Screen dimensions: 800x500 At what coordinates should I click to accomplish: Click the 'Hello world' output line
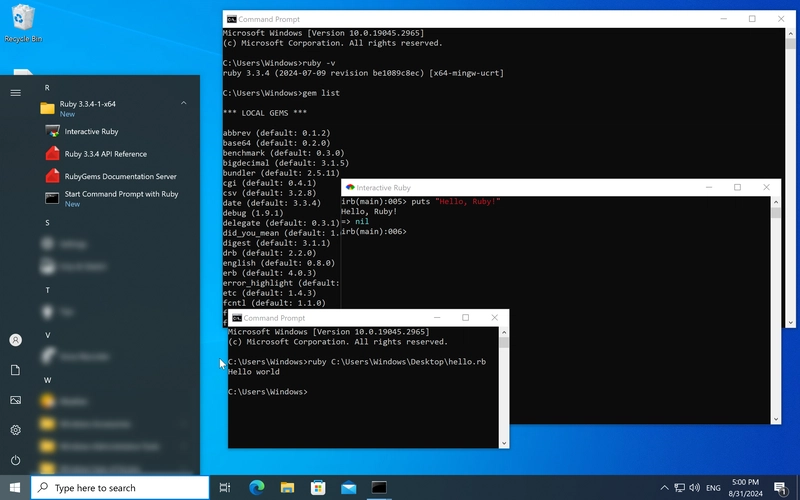point(254,372)
